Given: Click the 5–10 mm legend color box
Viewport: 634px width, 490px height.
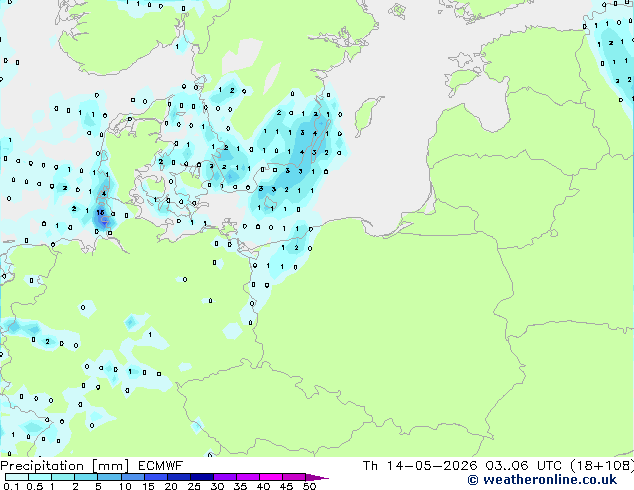Looking at the screenshot, I should pos(110,477).
